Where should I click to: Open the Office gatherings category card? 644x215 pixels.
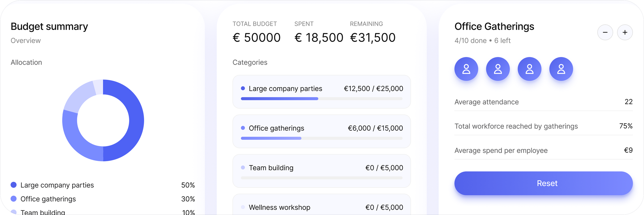322,131
